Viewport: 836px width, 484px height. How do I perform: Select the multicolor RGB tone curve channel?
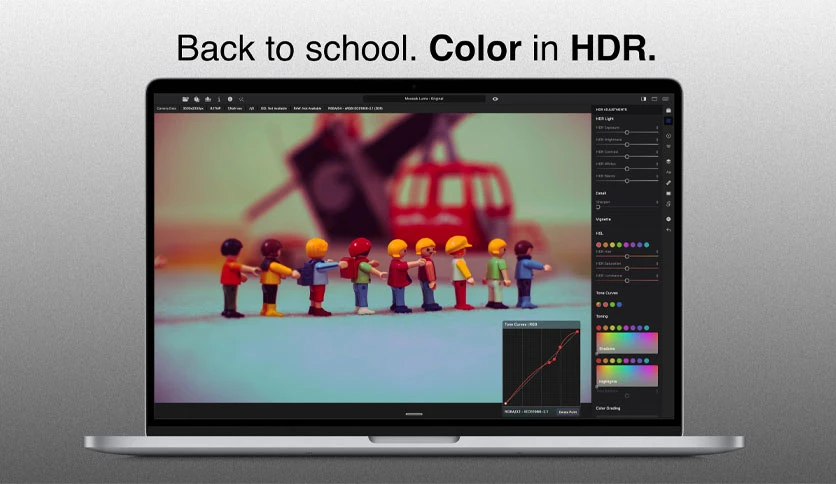pyautogui.click(x=599, y=305)
